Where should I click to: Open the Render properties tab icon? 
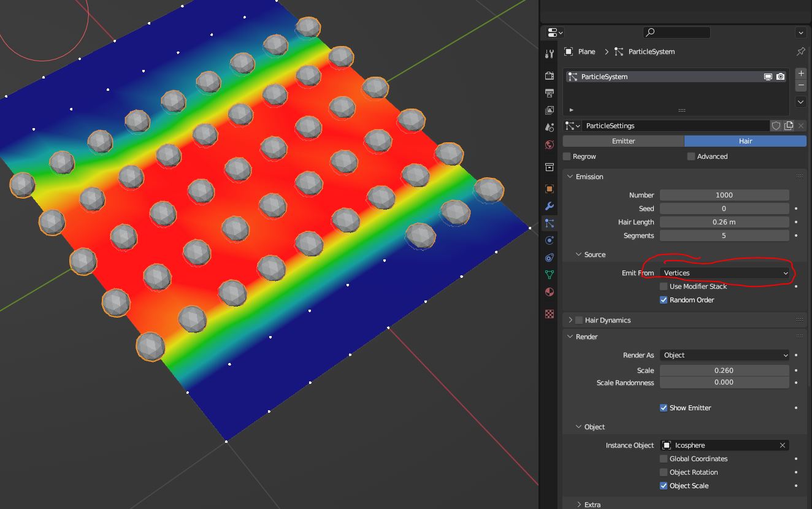[x=550, y=75]
